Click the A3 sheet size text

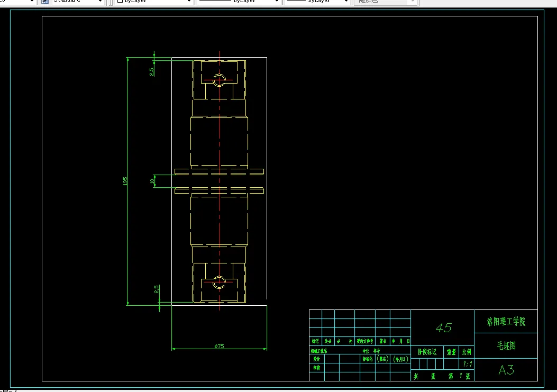506,370
